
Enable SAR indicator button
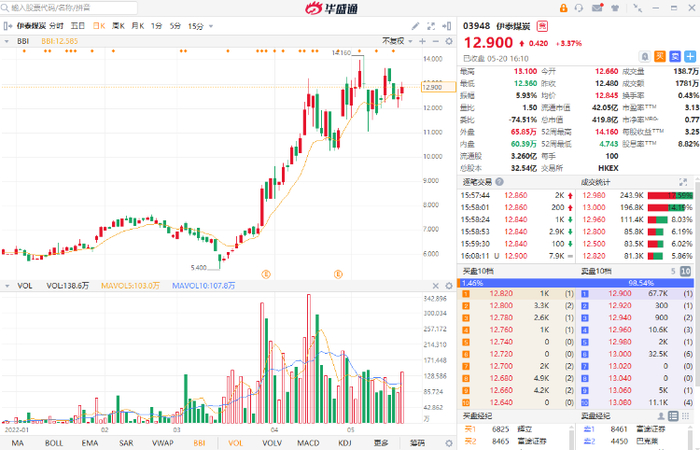click(126, 443)
